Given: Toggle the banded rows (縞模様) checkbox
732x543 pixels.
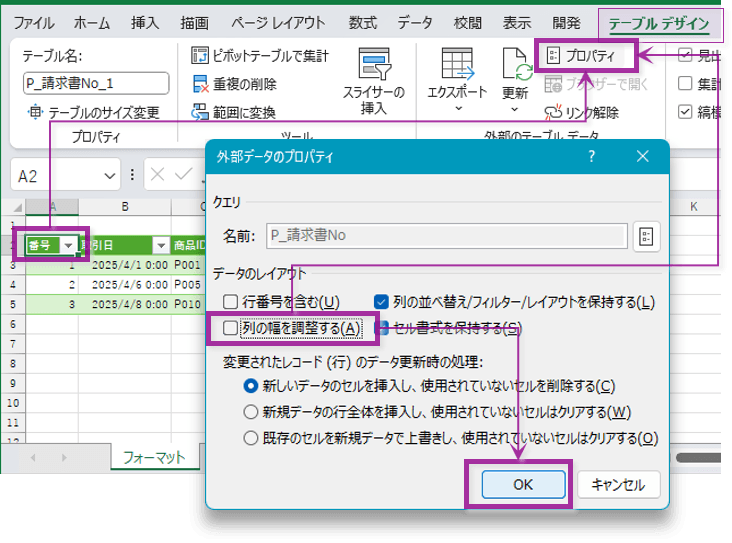Looking at the screenshot, I should coord(685,112).
